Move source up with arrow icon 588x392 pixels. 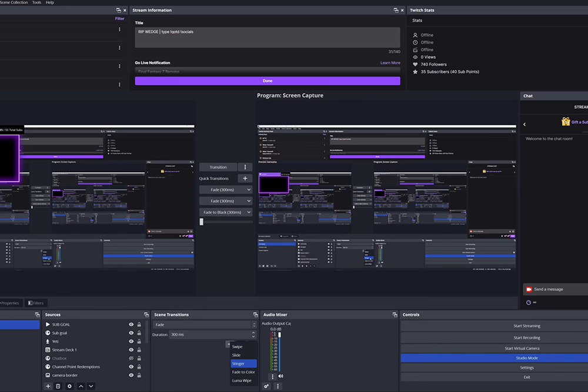[x=81, y=386]
